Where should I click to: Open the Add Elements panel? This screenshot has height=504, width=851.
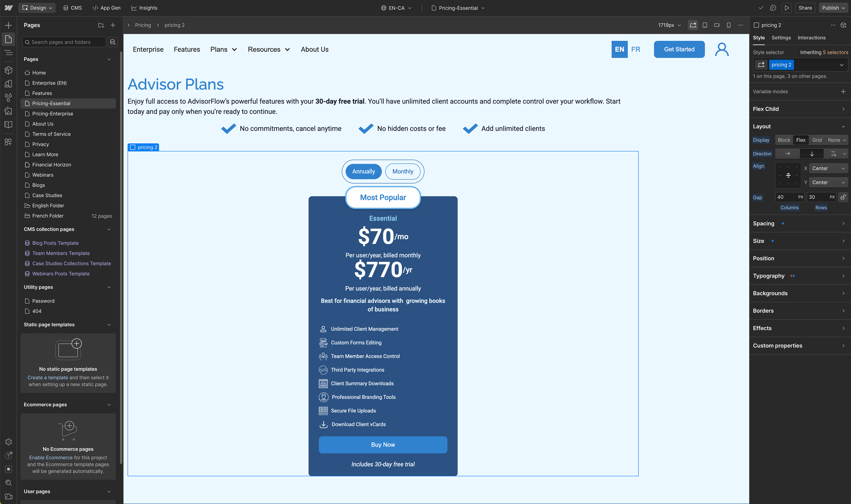click(x=8, y=25)
